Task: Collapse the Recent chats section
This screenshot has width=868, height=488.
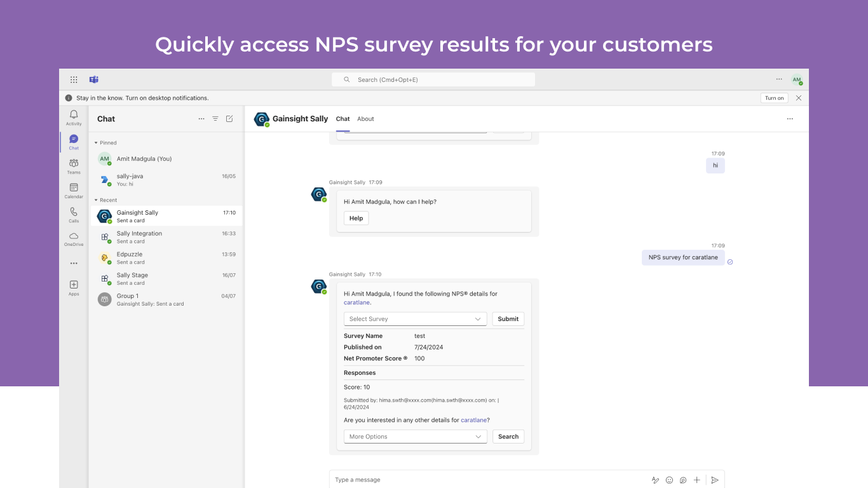Action: (x=96, y=200)
